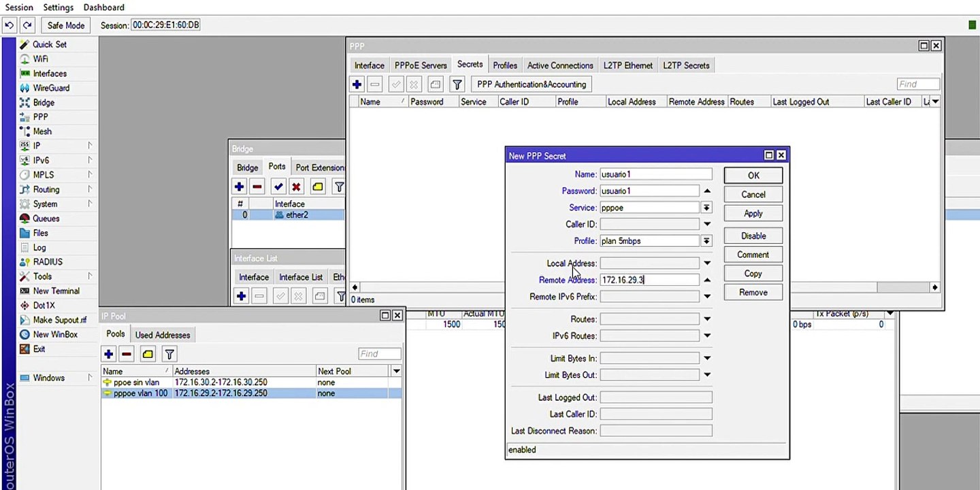This screenshot has width=980, height=490.
Task: Click the Redo arrow in the top toolbar
Action: [x=27, y=25]
